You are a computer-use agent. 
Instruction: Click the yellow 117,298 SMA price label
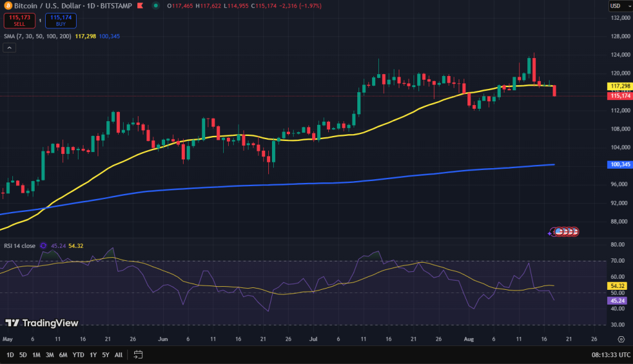(618, 86)
